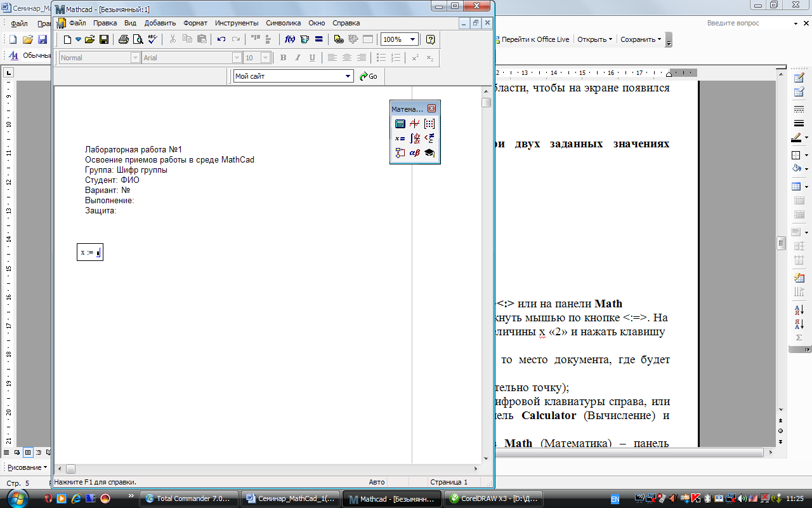Open the Normal style dropdown

click(x=135, y=58)
